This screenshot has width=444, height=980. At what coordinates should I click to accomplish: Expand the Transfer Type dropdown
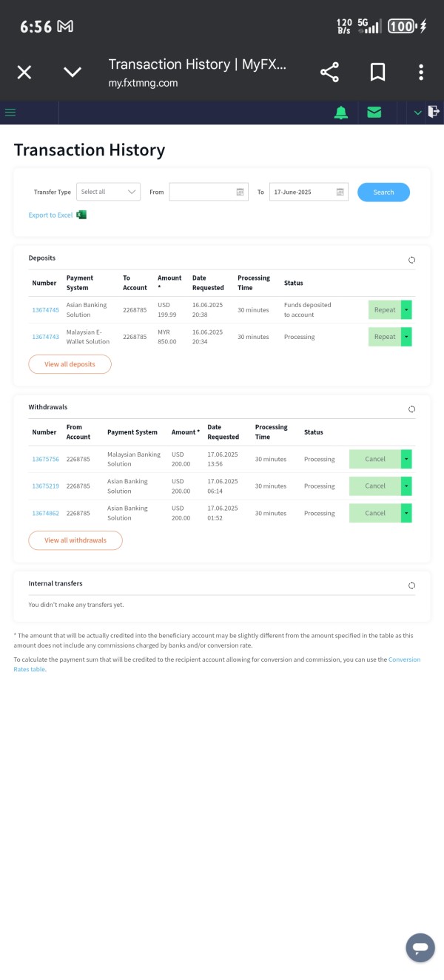[108, 192]
